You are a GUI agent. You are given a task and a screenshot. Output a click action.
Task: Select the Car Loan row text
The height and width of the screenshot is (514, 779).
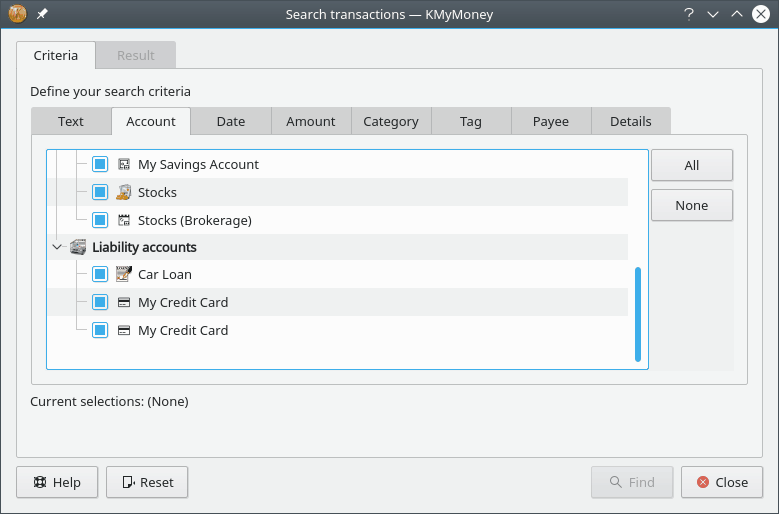pos(165,275)
